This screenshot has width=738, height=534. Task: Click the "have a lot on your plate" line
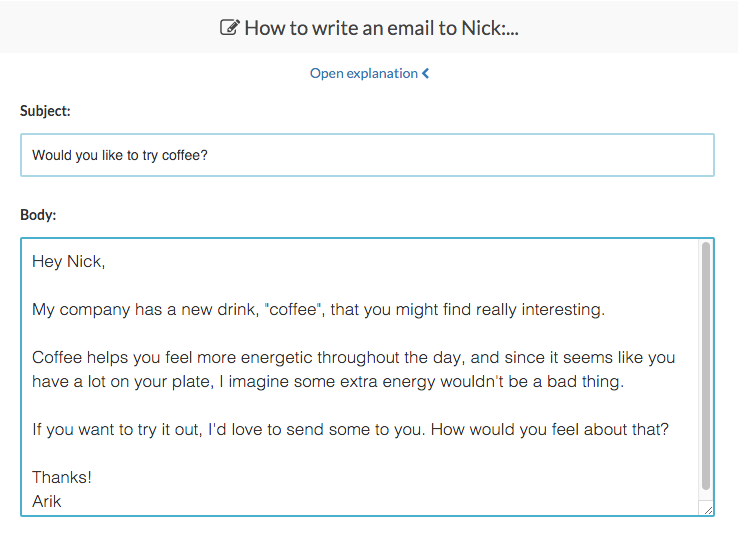point(328,382)
